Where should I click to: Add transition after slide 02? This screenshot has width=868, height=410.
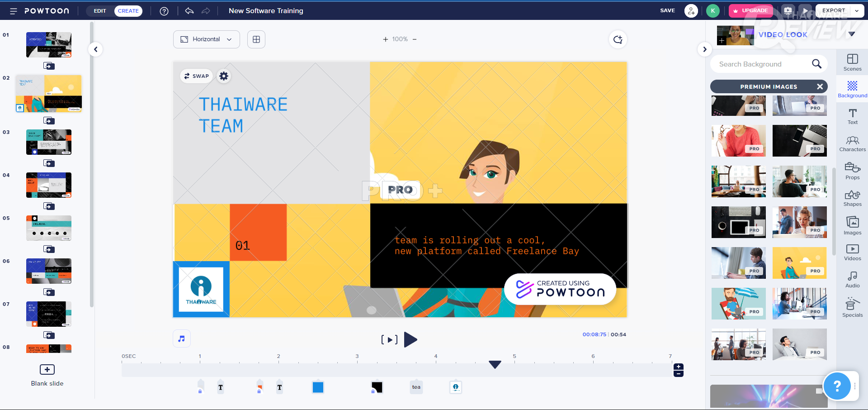coord(49,121)
